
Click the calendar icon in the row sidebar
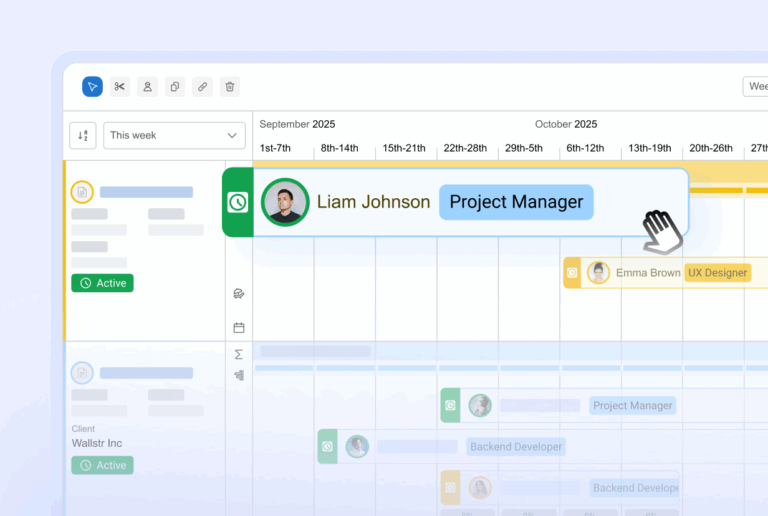(239, 327)
